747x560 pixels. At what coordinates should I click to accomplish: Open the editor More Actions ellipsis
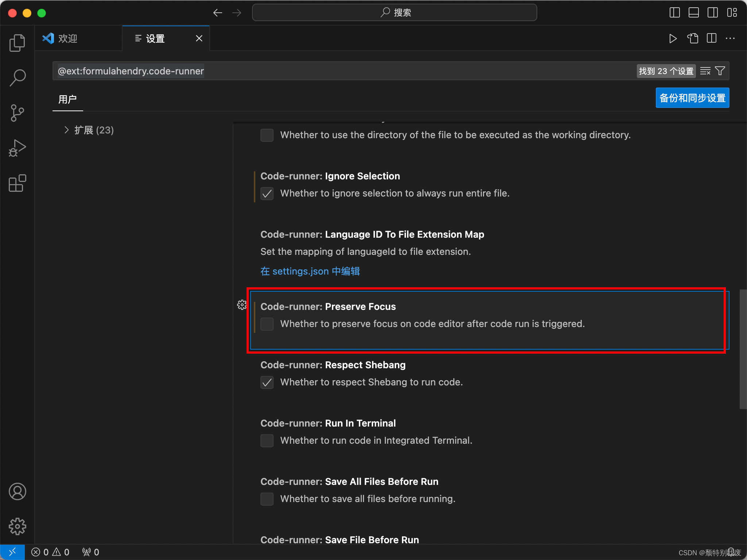[731, 38]
